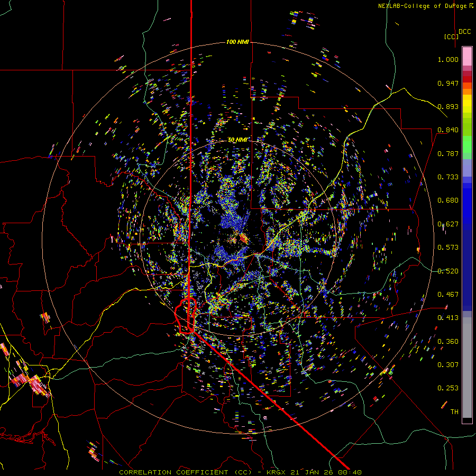Click the 0.307 legend value
476x476 pixels.
click(448, 365)
